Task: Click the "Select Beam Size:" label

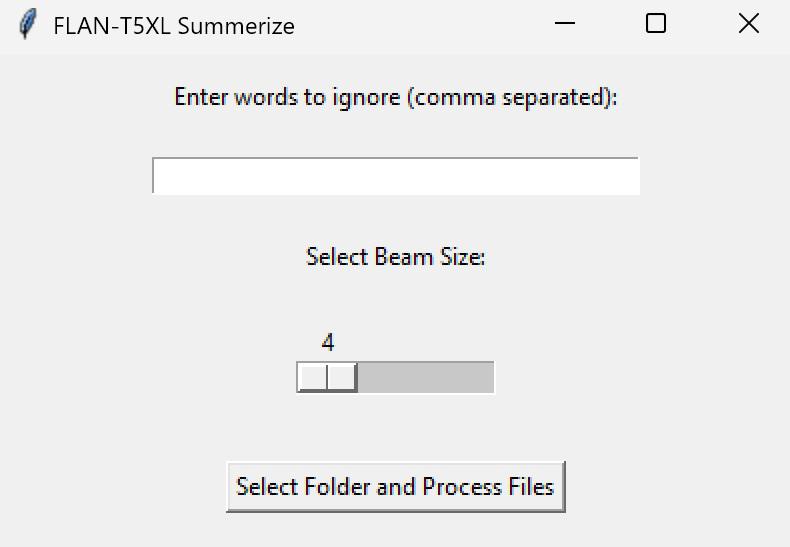Action: tap(396, 257)
